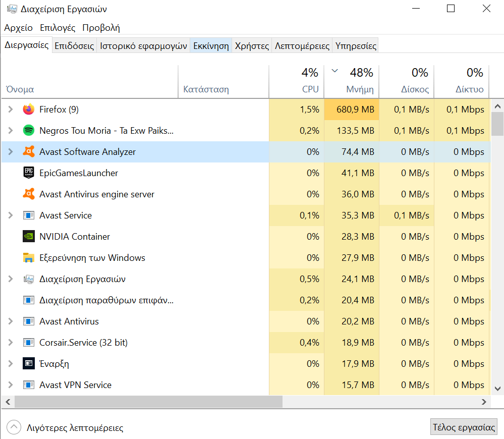This screenshot has width=504, height=439.
Task: Click the Avast Antivirus process icon
Action: pyautogui.click(x=29, y=321)
